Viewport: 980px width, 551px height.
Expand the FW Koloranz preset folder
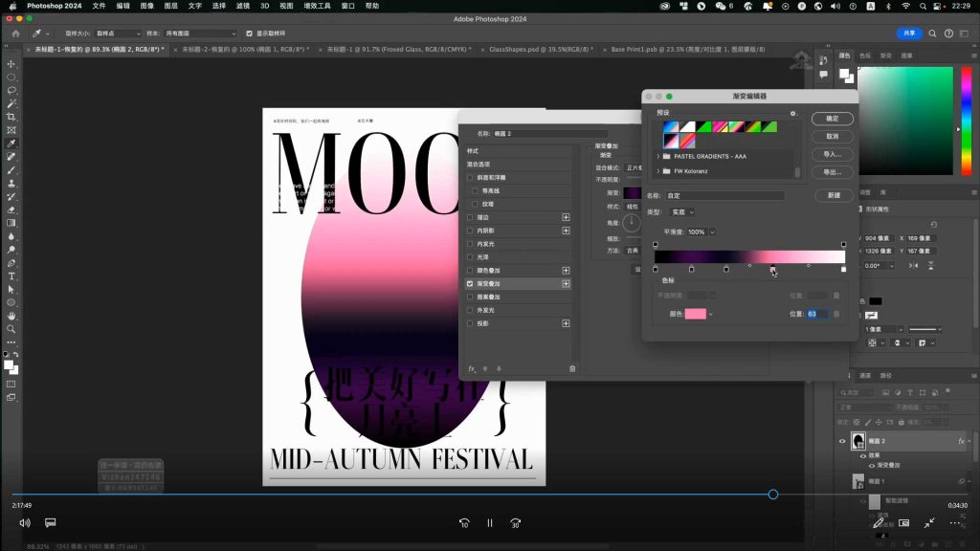click(x=658, y=171)
